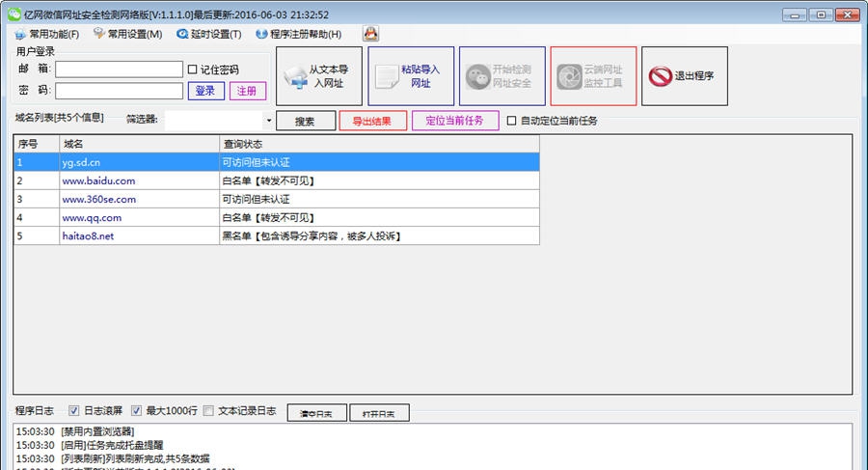
Task: Click the 注册 button
Action: click(248, 91)
